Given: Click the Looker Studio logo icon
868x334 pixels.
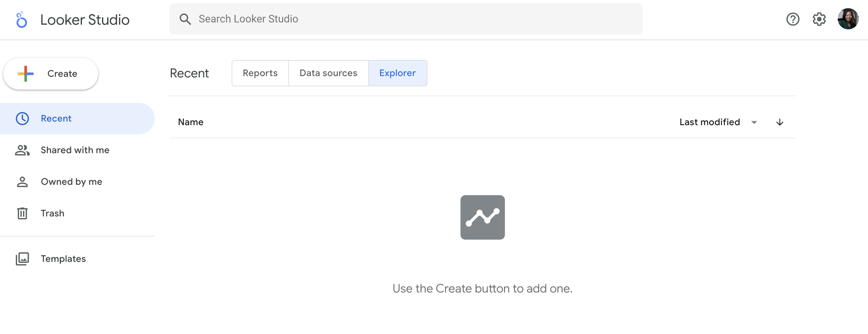Looking at the screenshot, I should pyautogui.click(x=22, y=19).
